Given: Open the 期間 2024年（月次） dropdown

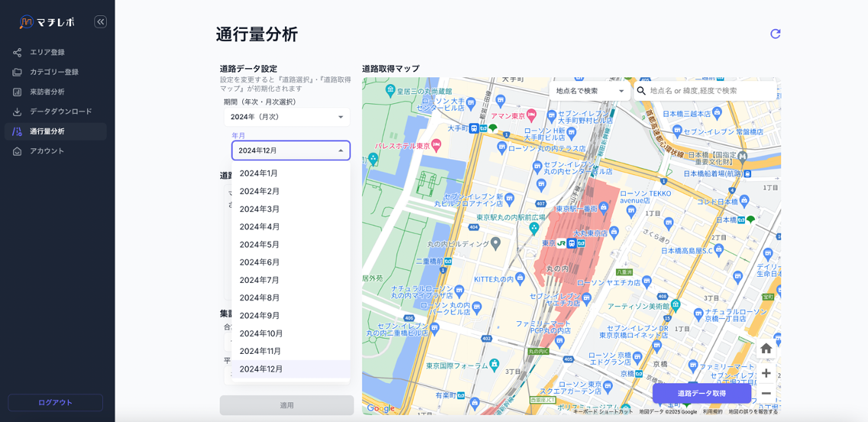Looking at the screenshot, I should point(287,117).
